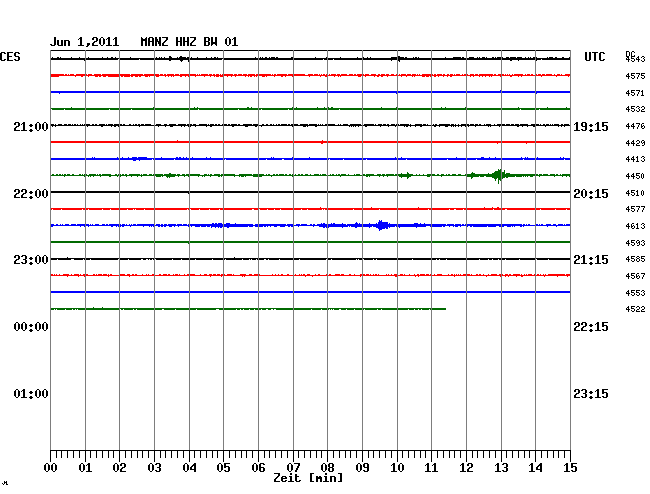Select the 22:15 UTC time label
This screenshot has width=650, height=494.
pyautogui.click(x=589, y=327)
